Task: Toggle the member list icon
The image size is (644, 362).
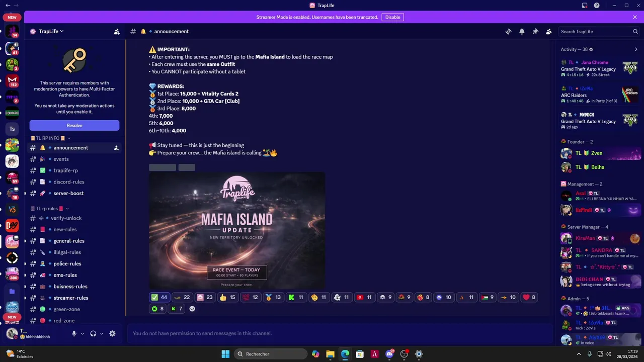Action: [x=549, y=31]
